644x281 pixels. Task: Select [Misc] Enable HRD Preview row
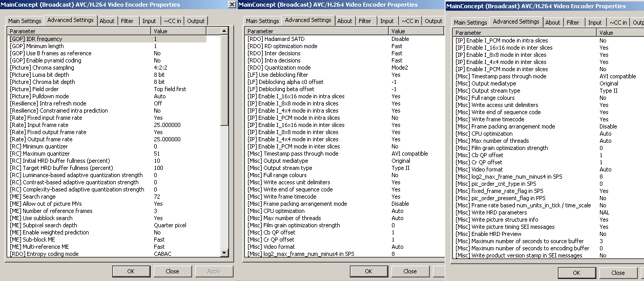pyautogui.click(x=548, y=234)
